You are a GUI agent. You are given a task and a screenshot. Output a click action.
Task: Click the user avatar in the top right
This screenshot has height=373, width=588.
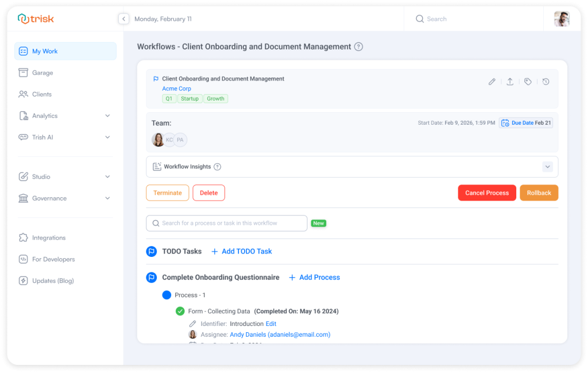[562, 18]
